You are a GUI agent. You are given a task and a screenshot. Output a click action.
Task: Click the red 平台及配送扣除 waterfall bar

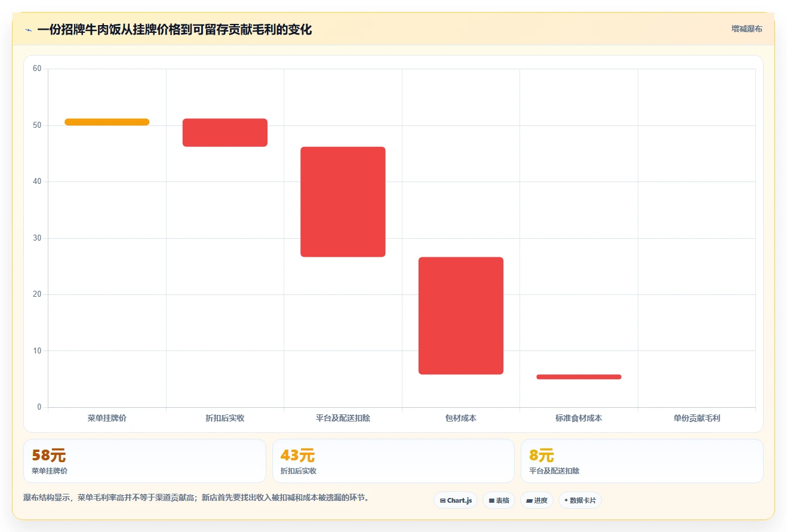point(343,202)
